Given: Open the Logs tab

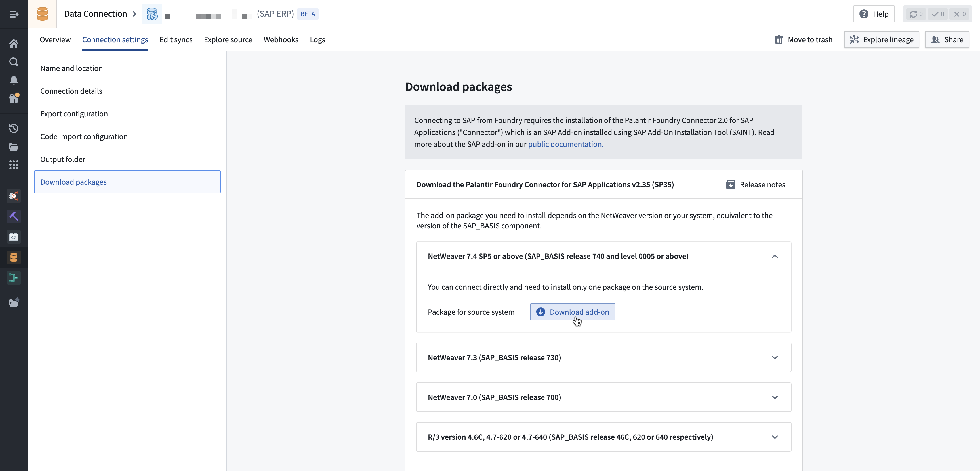Looking at the screenshot, I should pyautogui.click(x=317, y=39).
